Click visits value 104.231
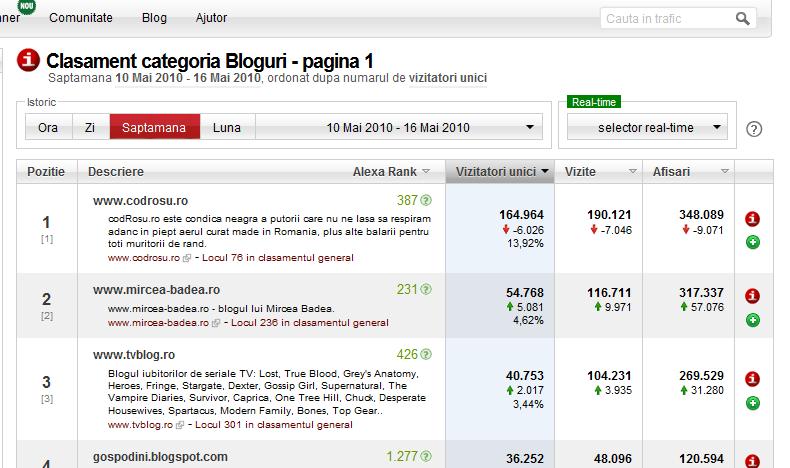The image size is (790, 468). [x=609, y=376]
